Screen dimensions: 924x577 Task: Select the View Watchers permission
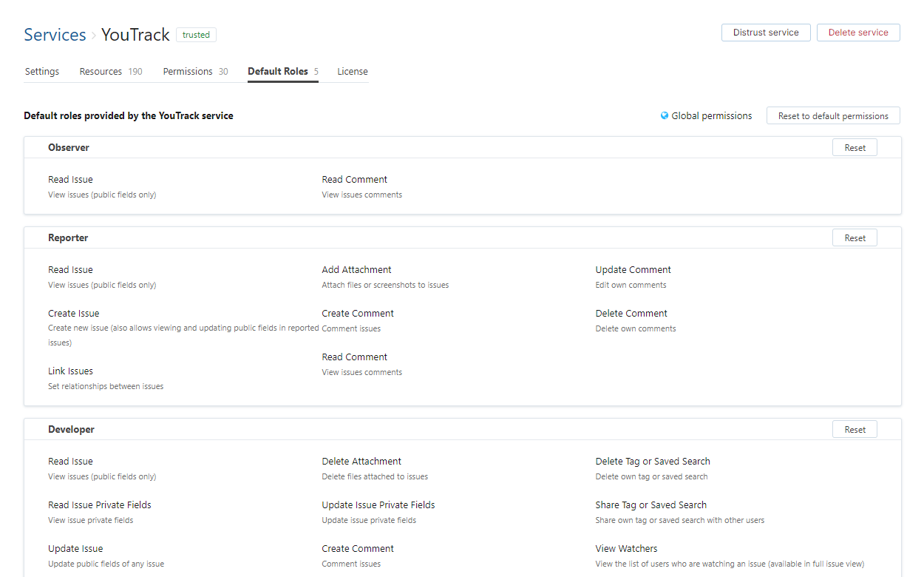point(626,549)
